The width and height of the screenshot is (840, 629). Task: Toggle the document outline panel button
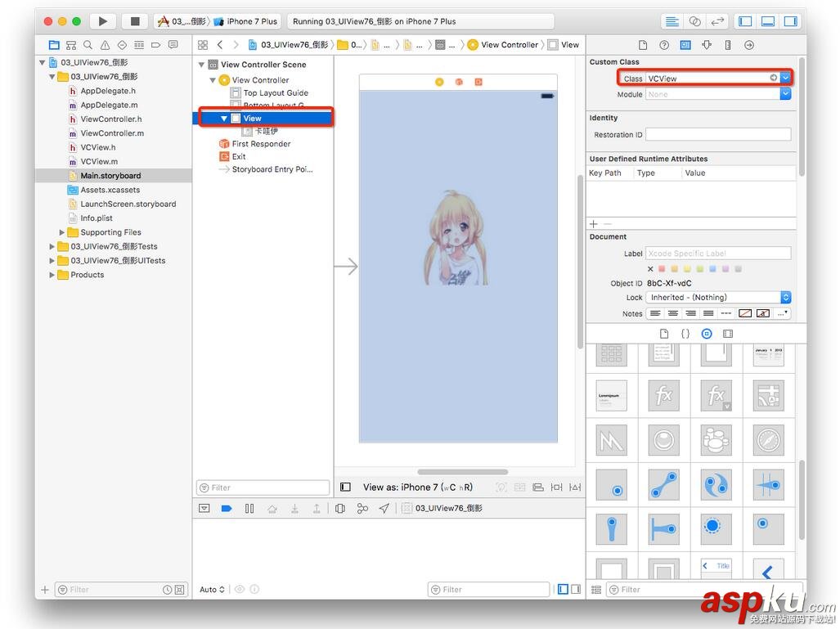[x=345, y=487]
